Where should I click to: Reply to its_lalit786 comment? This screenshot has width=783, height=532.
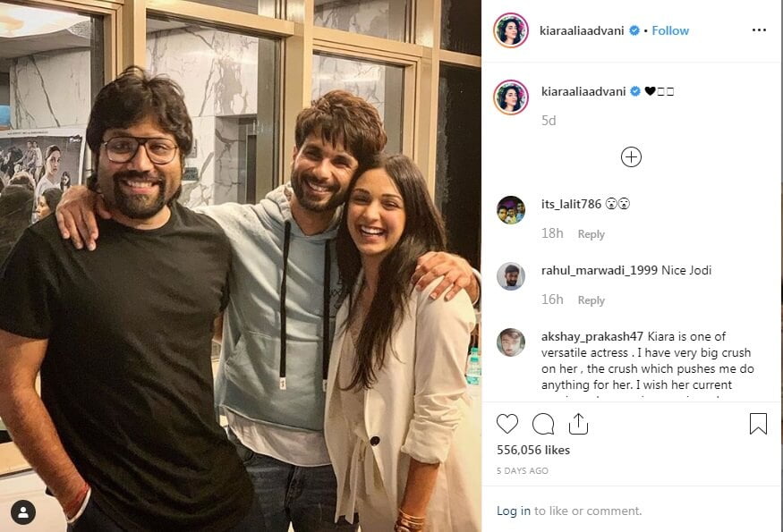[x=591, y=233]
